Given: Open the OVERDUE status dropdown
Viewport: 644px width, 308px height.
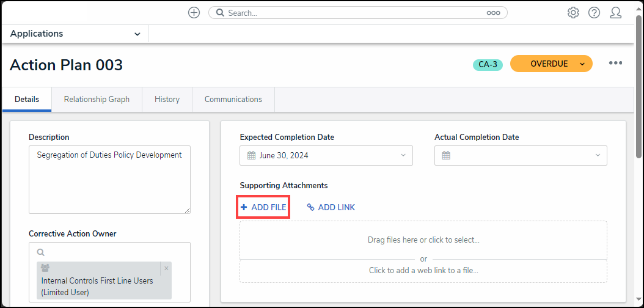Looking at the screenshot, I should [582, 64].
